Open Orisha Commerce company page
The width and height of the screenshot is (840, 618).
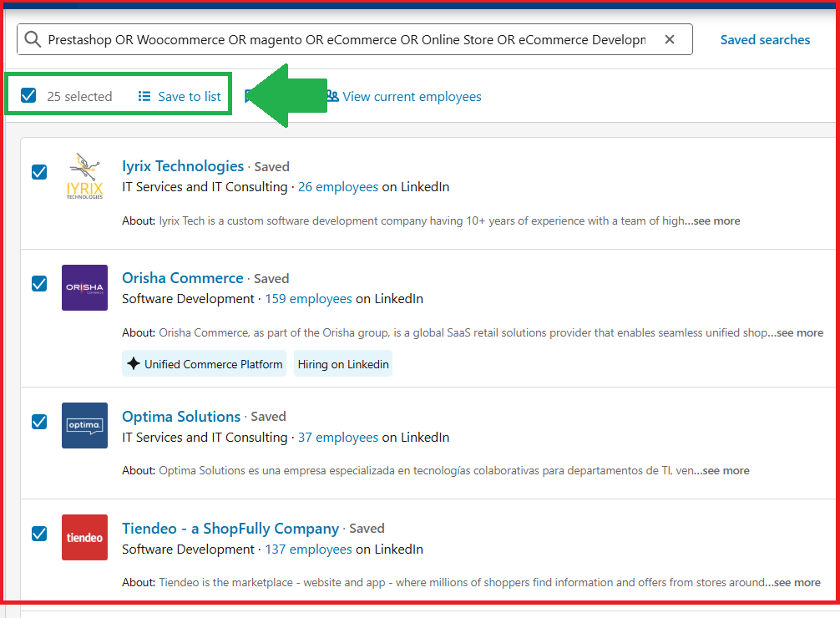[183, 278]
